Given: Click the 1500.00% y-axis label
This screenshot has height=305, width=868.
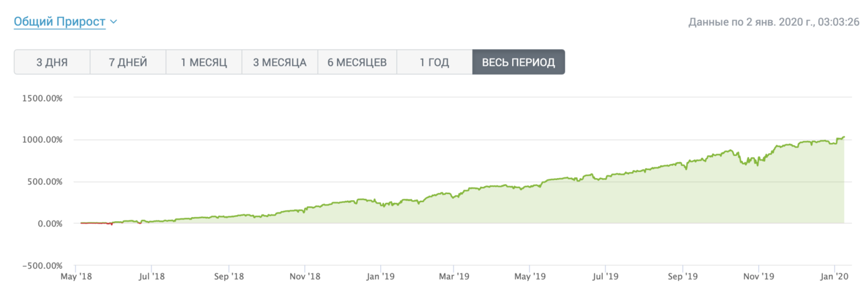Looking at the screenshot, I should click(x=42, y=98).
